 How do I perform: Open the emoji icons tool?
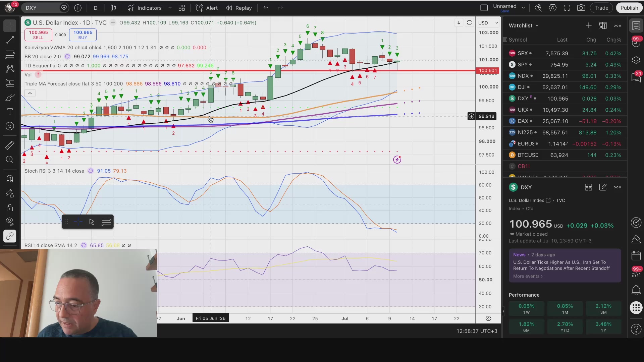pos(10,126)
